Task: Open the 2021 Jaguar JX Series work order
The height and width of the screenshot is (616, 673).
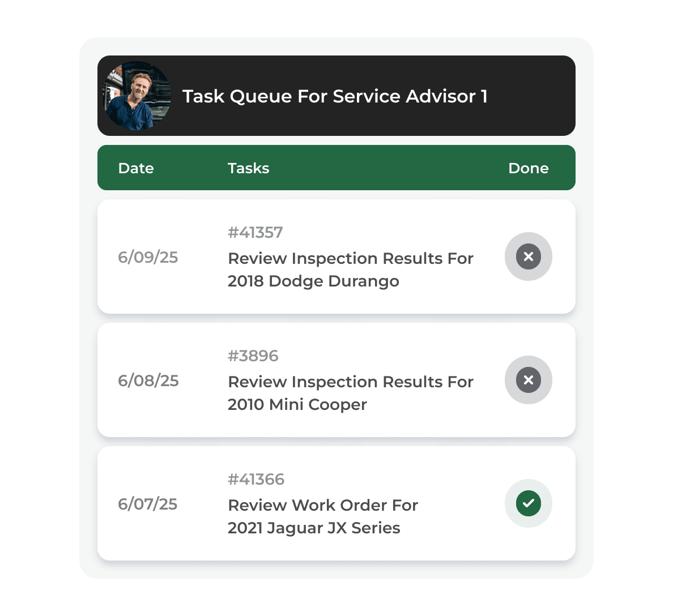Action: tap(314, 528)
